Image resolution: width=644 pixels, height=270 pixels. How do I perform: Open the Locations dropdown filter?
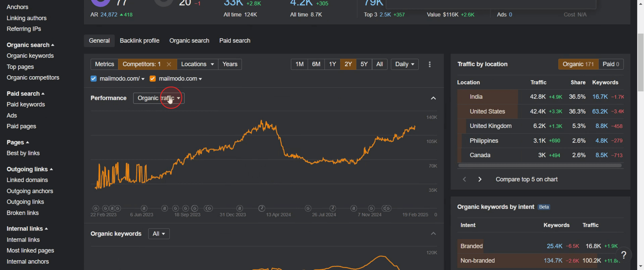[197, 64]
